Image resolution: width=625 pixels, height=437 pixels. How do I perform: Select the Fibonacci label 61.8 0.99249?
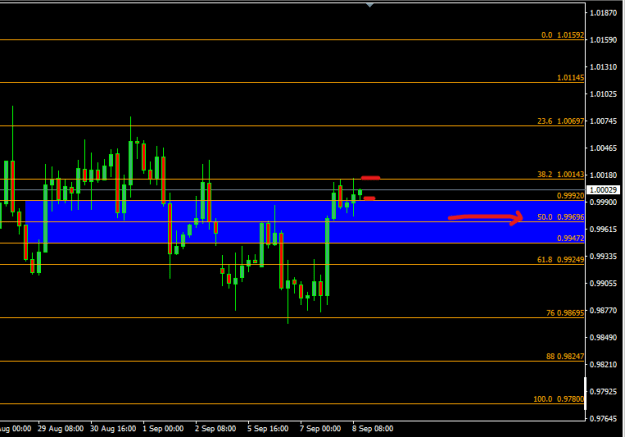coord(560,260)
